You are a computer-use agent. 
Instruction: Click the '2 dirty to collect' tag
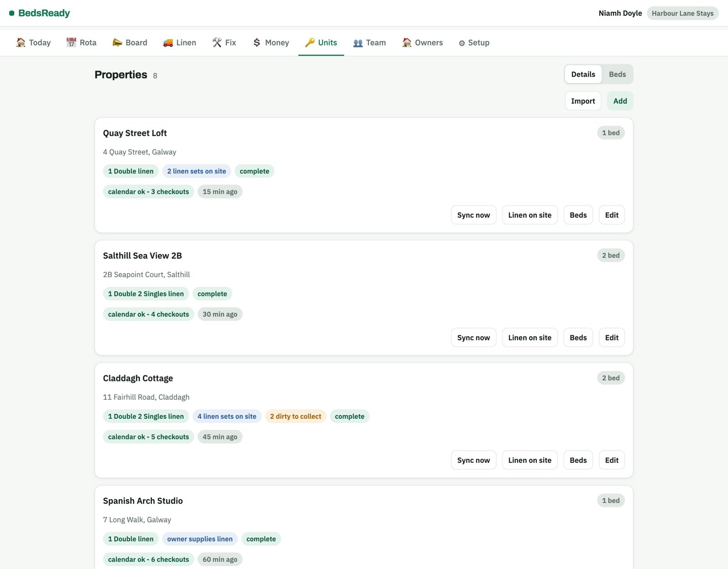pos(295,416)
